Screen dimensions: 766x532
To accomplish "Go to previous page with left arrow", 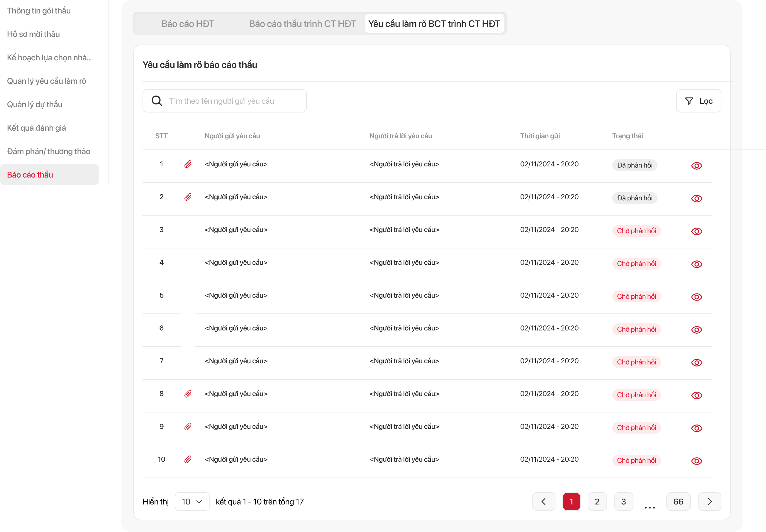I will [x=543, y=502].
